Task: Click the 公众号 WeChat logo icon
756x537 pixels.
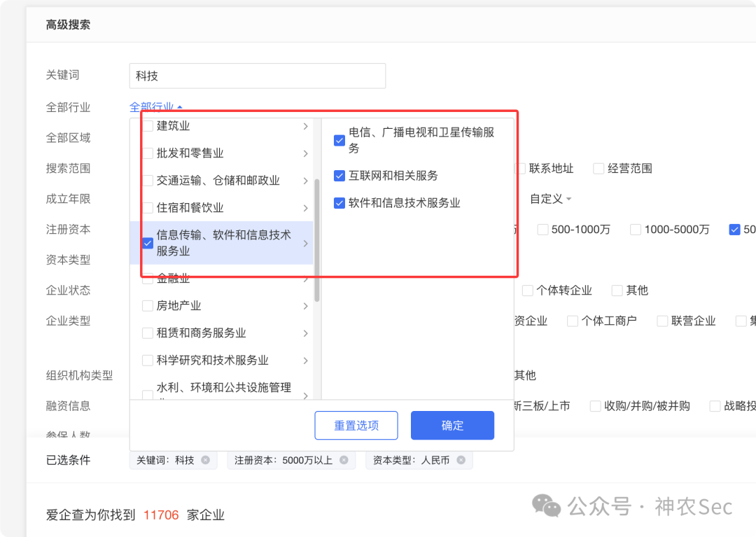Action: [x=548, y=507]
